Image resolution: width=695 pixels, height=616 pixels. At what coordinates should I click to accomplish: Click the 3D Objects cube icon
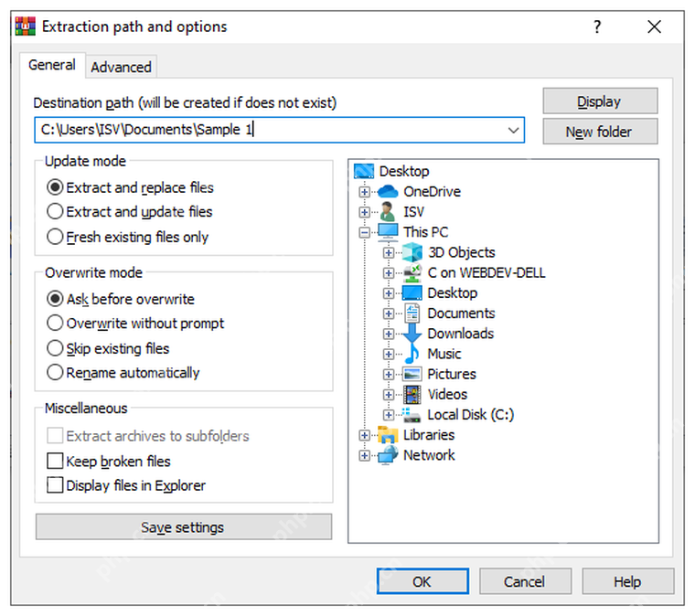point(412,252)
